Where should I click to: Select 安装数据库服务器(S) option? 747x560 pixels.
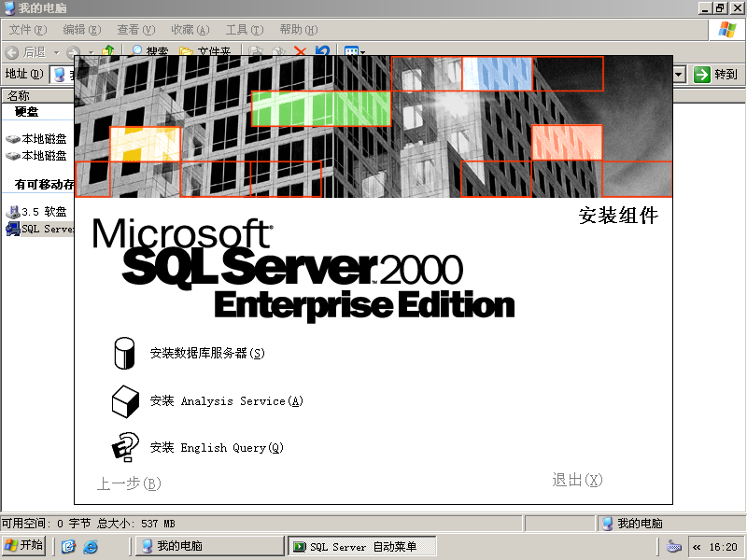point(207,354)
